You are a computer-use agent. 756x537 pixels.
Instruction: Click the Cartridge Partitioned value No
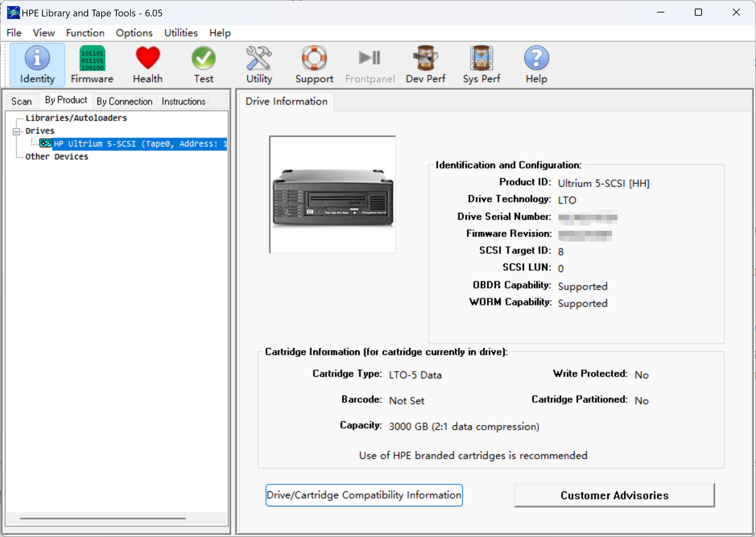[x=641, y=400]
